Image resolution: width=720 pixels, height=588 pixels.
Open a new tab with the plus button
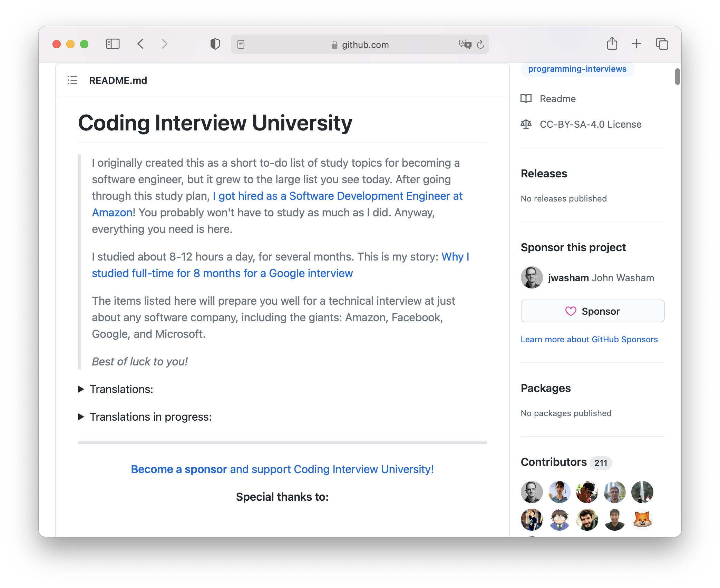pyautogui.click(x=637, y=44)
